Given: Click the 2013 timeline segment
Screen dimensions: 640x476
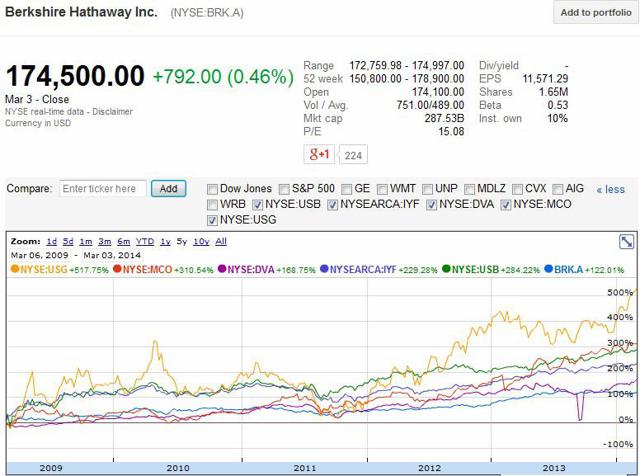Looking at the screenshot, I should tap(554, 468).
